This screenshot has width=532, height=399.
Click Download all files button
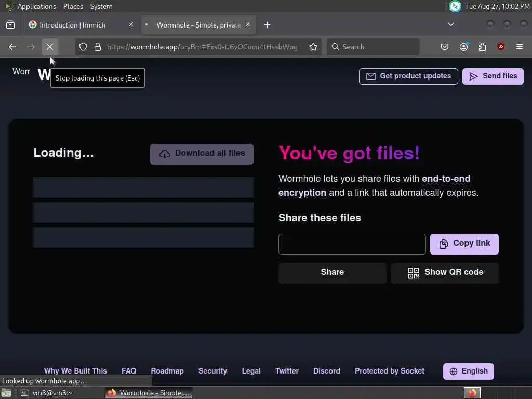(x=202, y=154)
